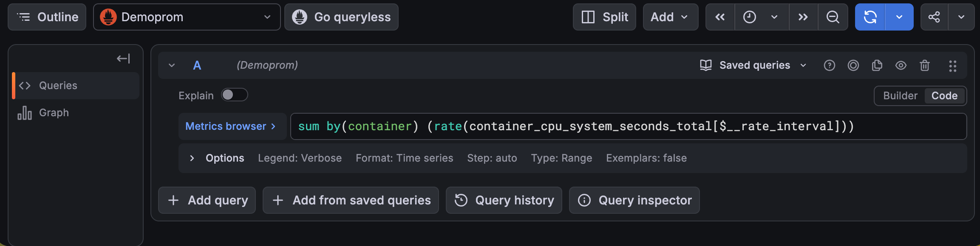Click Legend: Verbose text
Screen dimensions: 980x246
(x=300, y=158)
